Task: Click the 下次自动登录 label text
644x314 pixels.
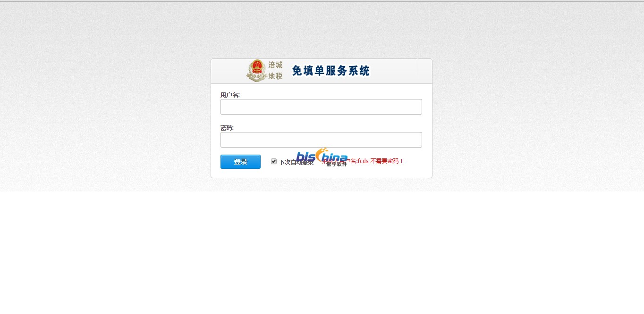Action: coord(296,162)
